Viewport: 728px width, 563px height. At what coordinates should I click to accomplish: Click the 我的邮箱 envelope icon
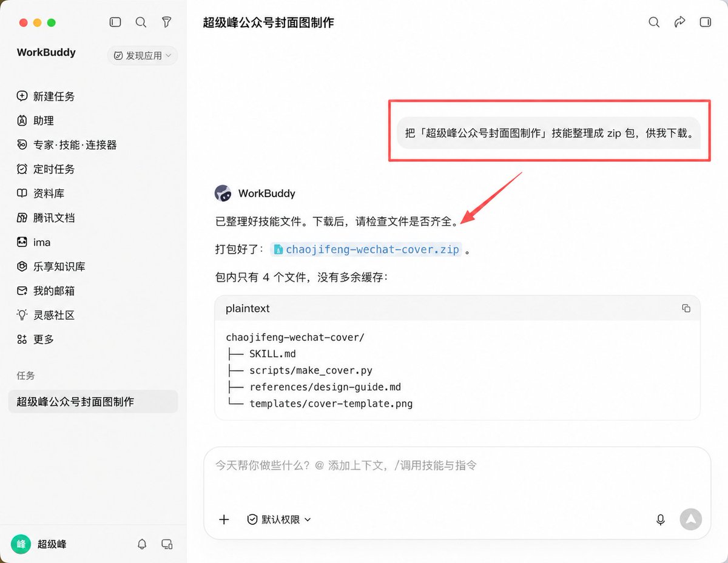click(22, 291)
